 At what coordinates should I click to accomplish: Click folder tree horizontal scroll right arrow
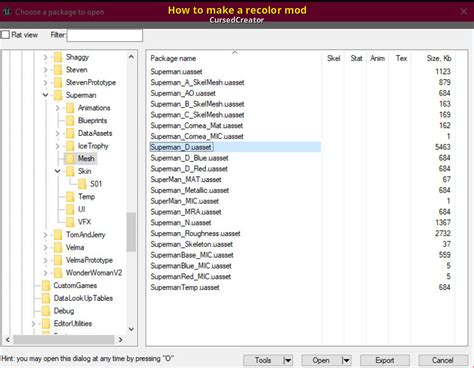[x=121, y=340]
